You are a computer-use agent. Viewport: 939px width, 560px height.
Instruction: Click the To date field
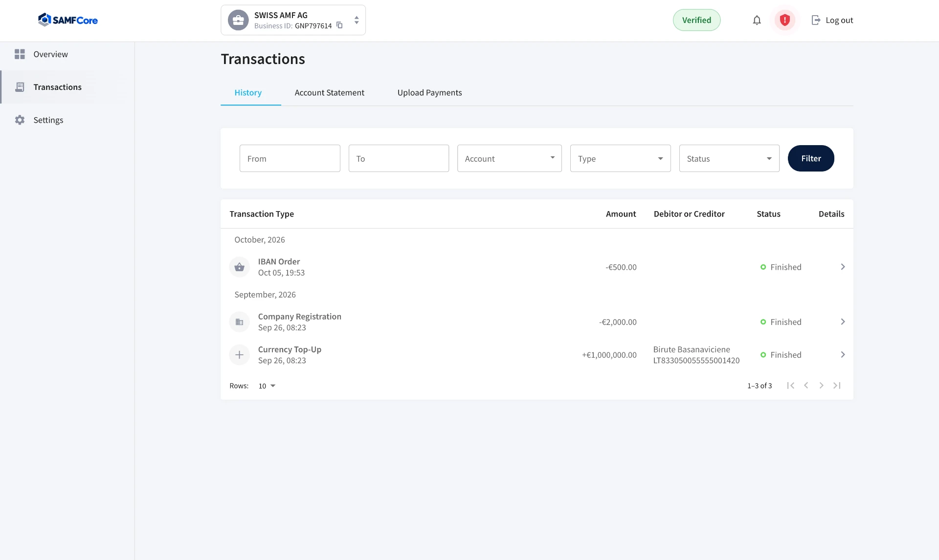tap(399, 158)
